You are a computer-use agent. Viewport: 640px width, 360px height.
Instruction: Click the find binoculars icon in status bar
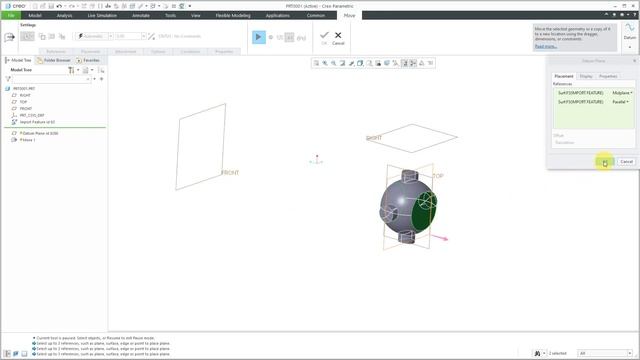coord(537,353)
